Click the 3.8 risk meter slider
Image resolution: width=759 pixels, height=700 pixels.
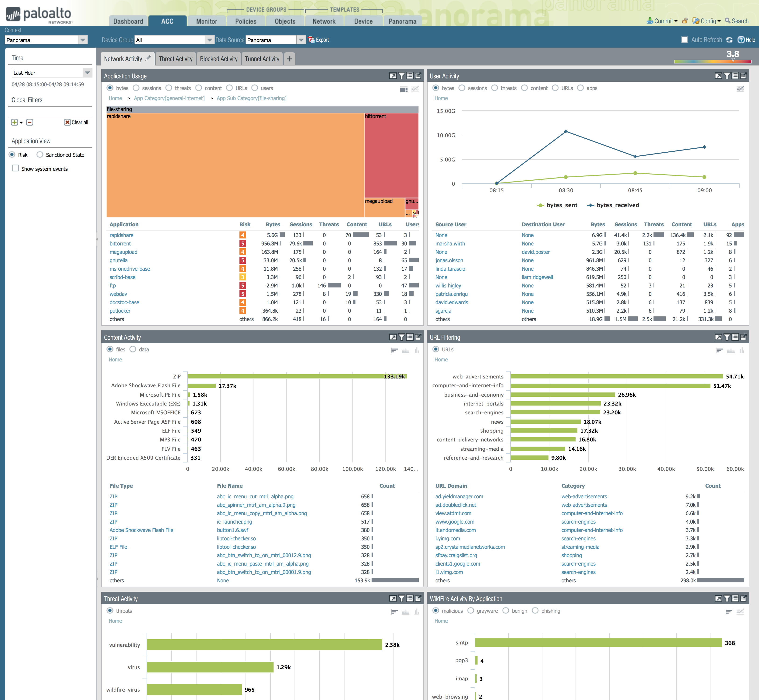[732, 61]
